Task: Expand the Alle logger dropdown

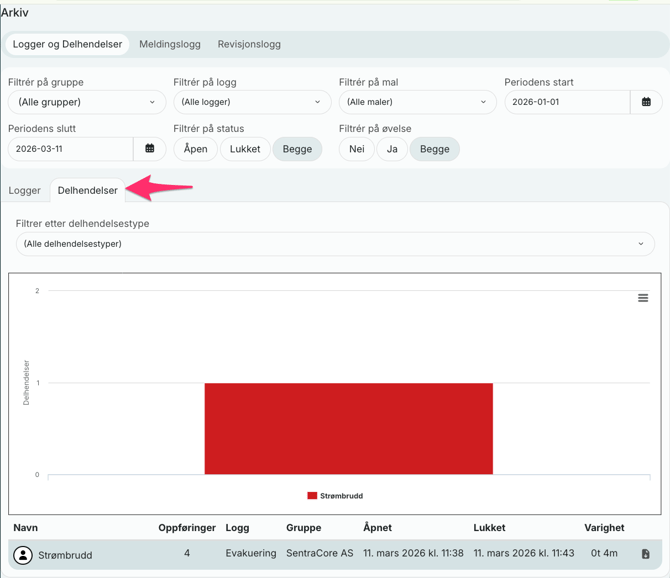Action: pos(252,102)
